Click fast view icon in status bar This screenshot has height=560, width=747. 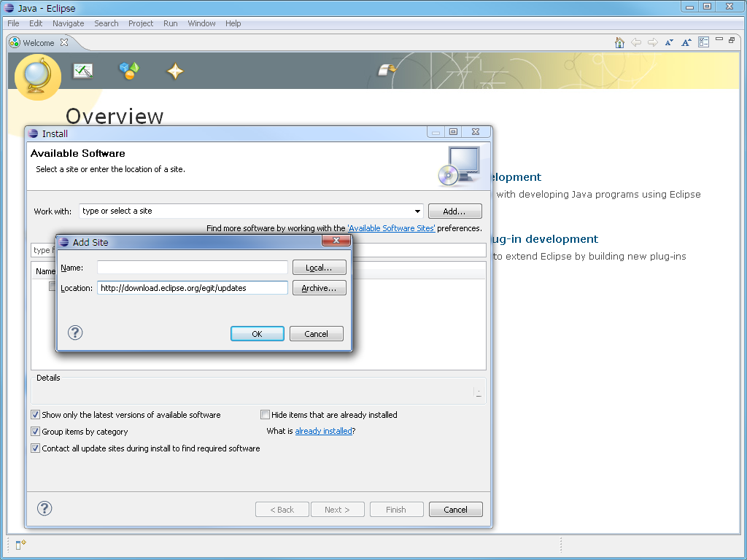tap(20, 544)
